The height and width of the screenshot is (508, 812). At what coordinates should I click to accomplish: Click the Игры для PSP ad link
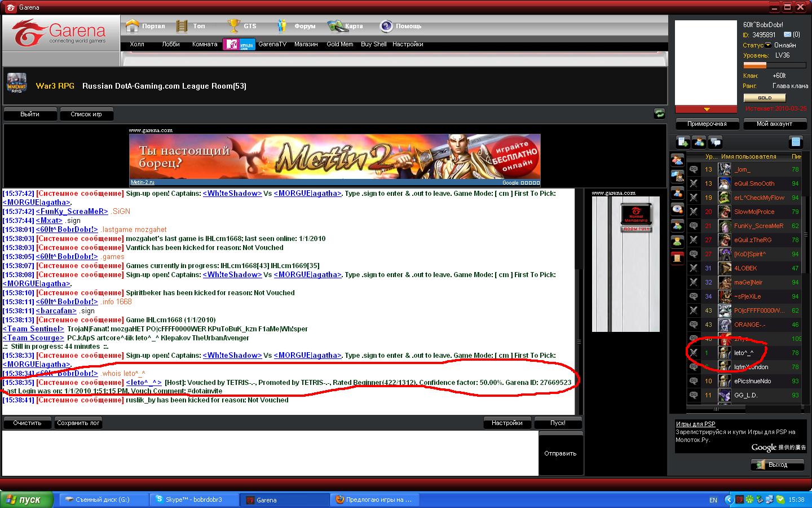pyautogui.click(x=695, y=424)
